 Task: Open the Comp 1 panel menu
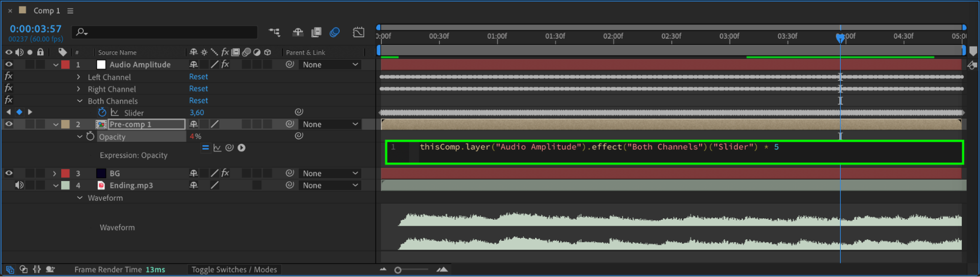(70, 11)
